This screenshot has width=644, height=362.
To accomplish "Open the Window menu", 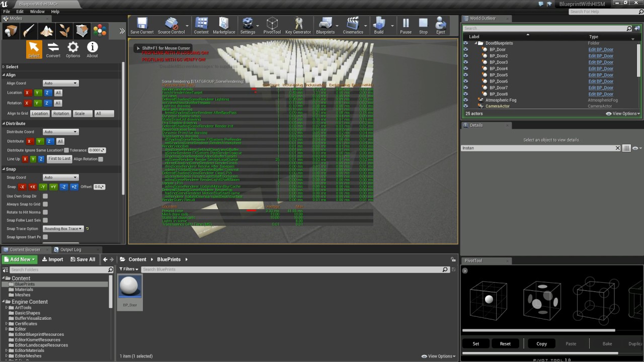I will click(37, 12).
